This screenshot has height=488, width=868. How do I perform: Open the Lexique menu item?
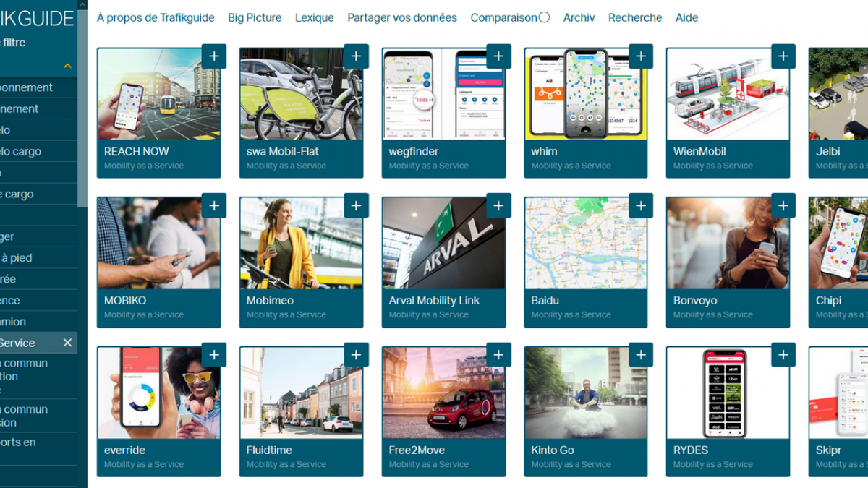pyautogui.click(x=315, y=17)
